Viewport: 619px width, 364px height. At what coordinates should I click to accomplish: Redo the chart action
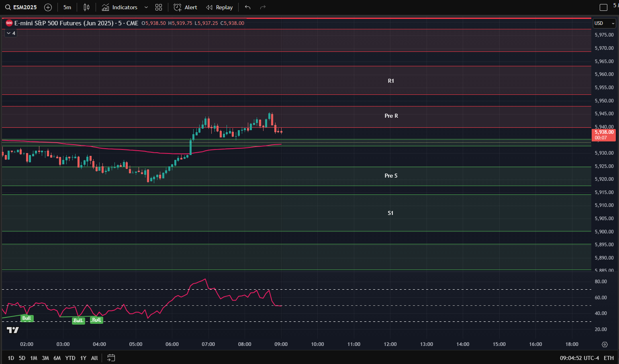(263, 7)
